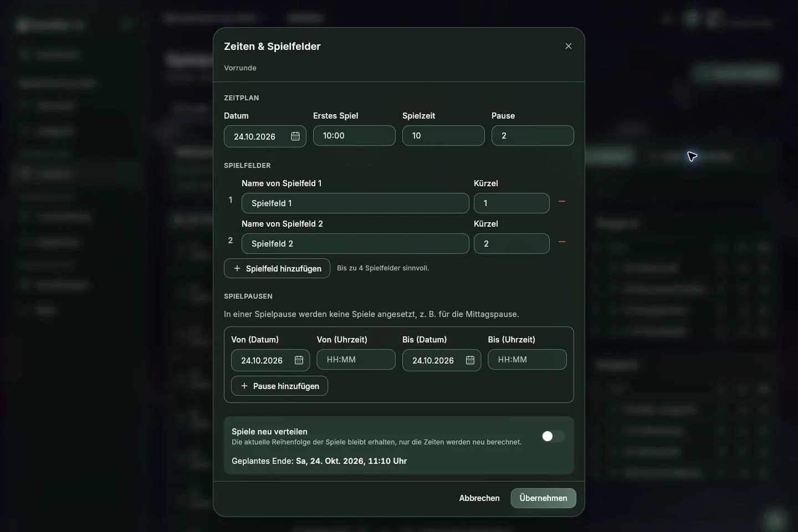The height and width of the screenshot is (532, 798).
Task: Click the plus icon in Spielfeld hinzufügen
Action: (237, 268)
